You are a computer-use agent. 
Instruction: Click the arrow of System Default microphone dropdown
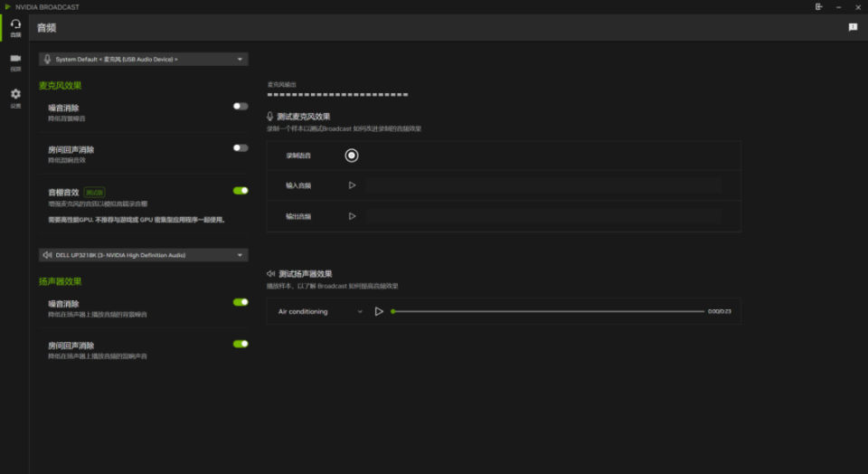tap(240, 60)
